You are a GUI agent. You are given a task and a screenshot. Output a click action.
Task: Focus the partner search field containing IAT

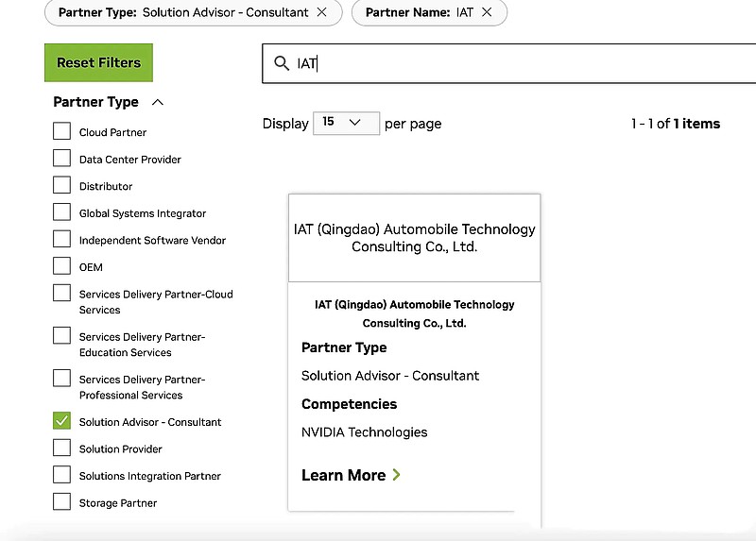(509, 63)
